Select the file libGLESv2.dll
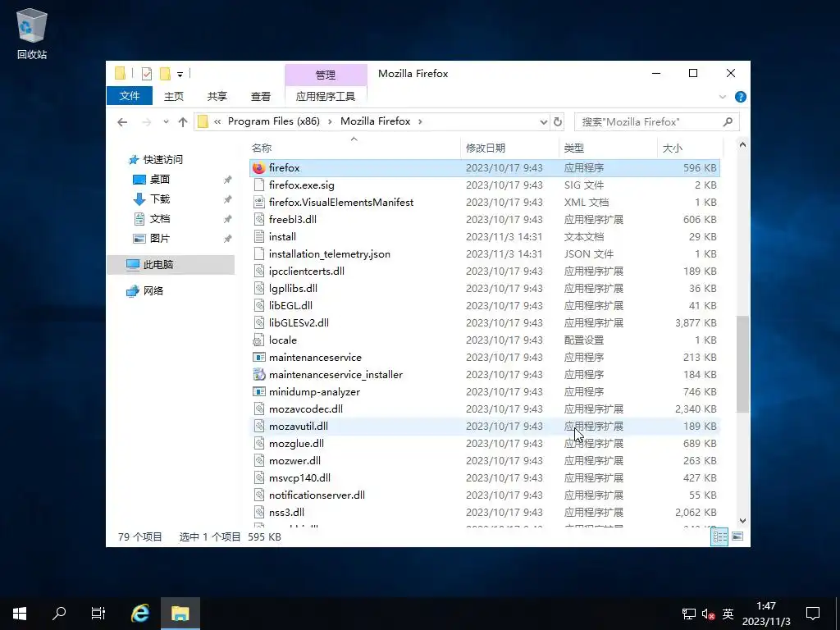The height and width of the screenshot is (630, 840). tap(484, 323)
